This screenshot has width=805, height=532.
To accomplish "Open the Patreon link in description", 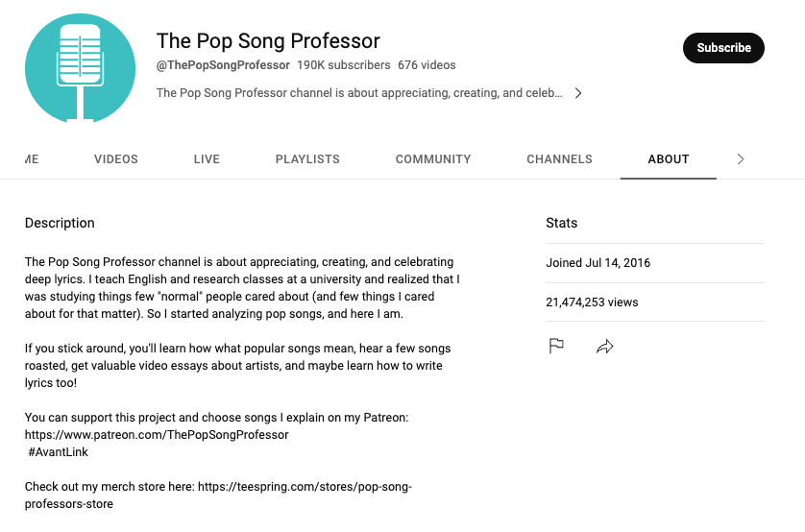I will pos(157,435).
